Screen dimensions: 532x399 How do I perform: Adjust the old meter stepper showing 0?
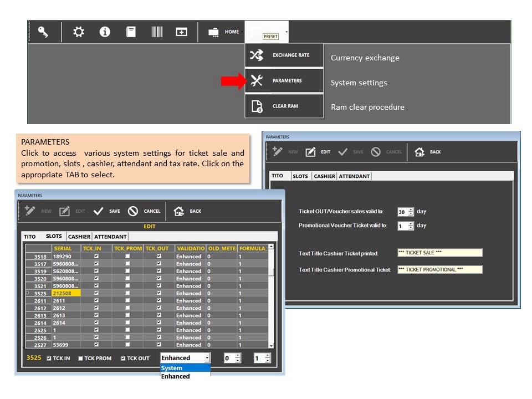tap(238, 358)
